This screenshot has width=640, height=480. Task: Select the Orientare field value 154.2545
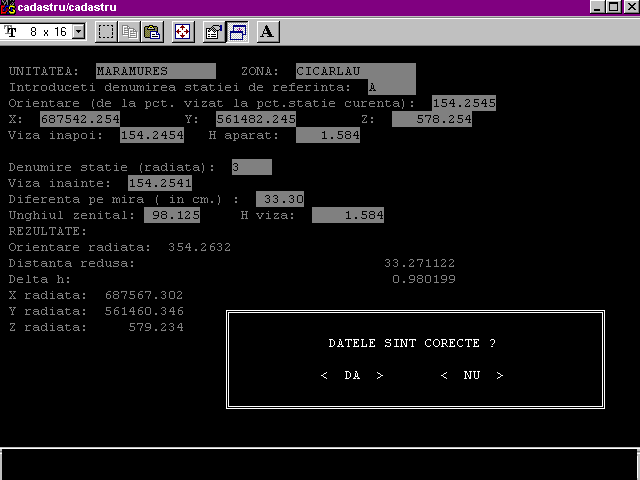pyautogui.click(x=464, y=103)
